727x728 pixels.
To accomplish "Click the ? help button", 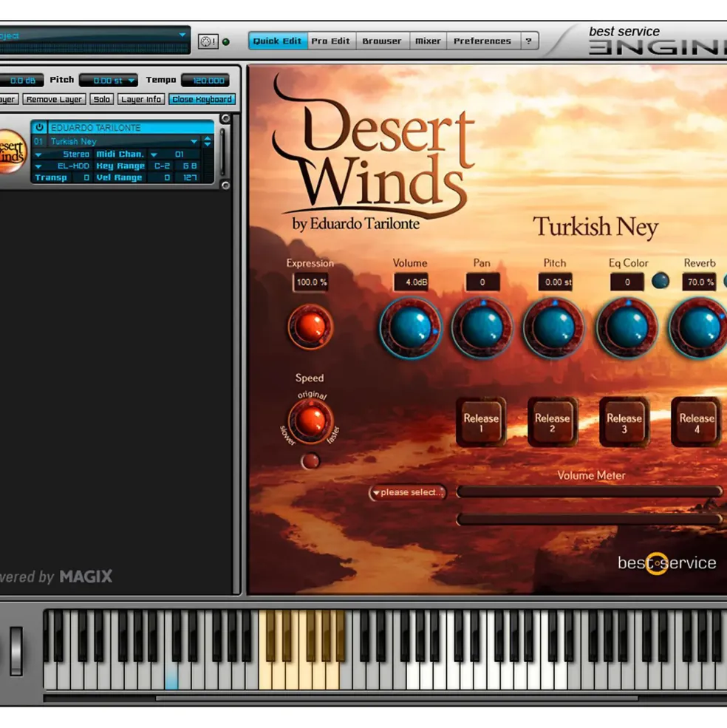I will 529,41.
